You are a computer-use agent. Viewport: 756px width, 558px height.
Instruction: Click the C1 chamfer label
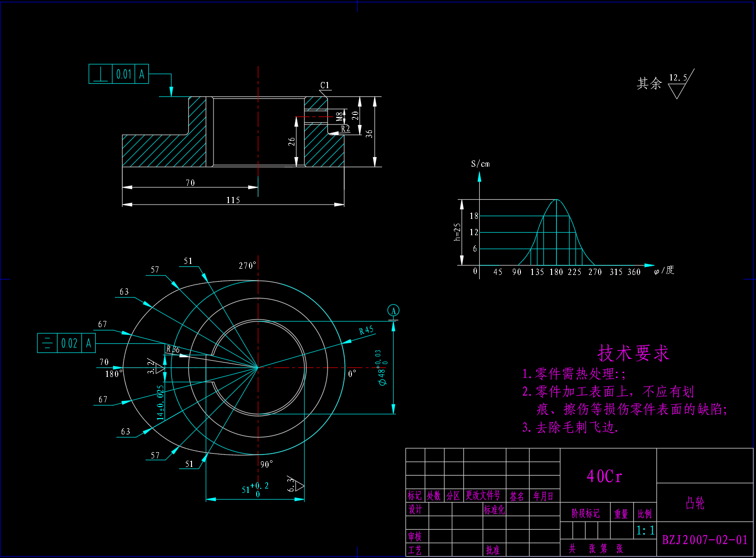pyautogui.click(x=325, y=85)
